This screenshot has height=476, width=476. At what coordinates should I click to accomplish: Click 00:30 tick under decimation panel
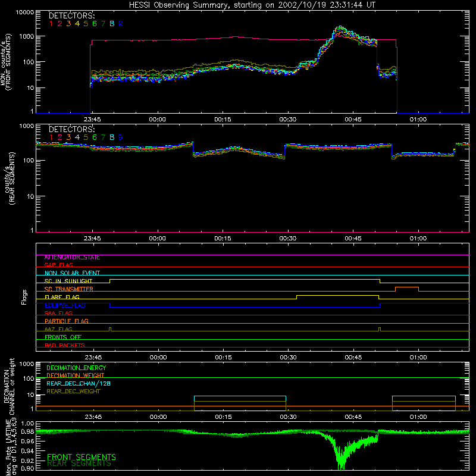point(288,417)
